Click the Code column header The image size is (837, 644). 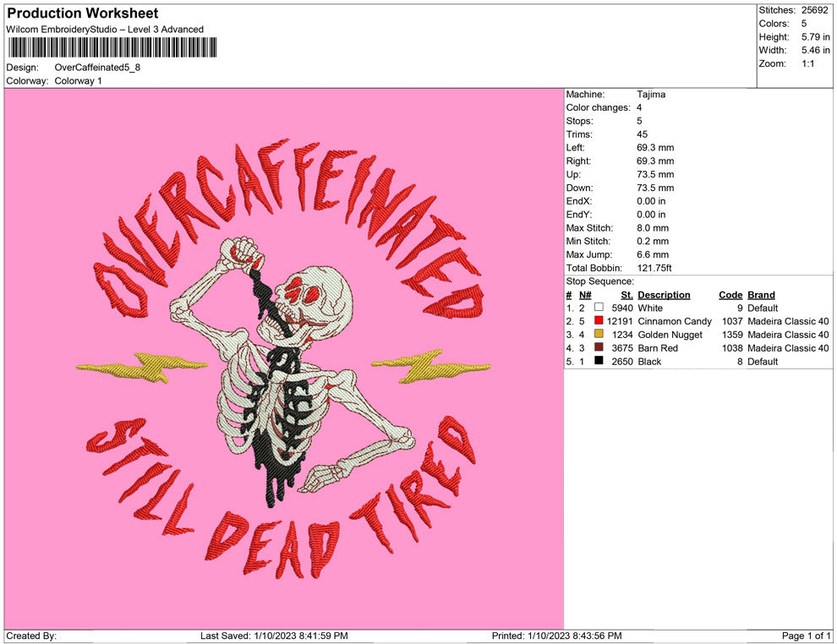pyautogui.click(x=730, y=294)
